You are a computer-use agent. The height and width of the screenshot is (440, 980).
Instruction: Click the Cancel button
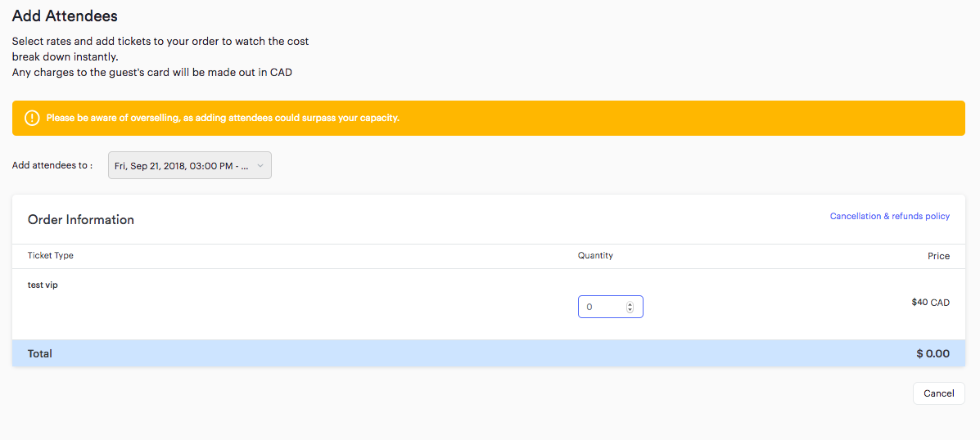pyautogui.click(x=938, y=393)
